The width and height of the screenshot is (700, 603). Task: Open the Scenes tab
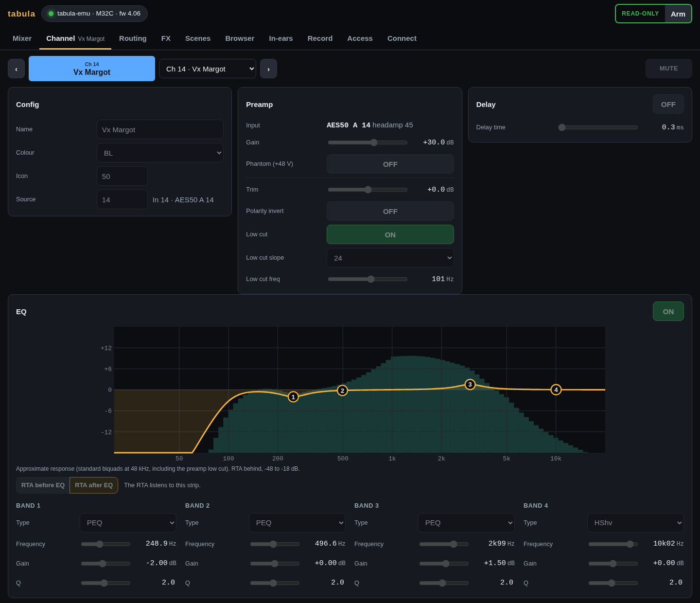pyautogui.click(x=198, y=38)
